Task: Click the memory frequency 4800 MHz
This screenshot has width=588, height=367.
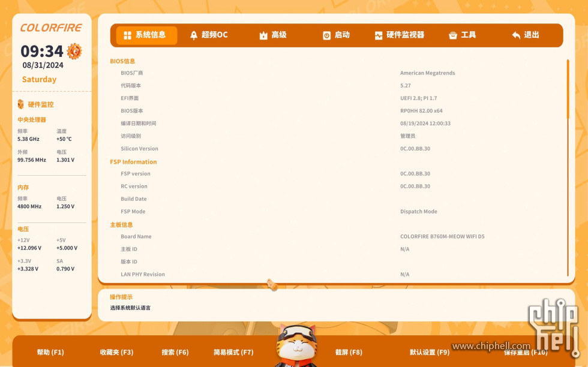Action: point(29,206)
